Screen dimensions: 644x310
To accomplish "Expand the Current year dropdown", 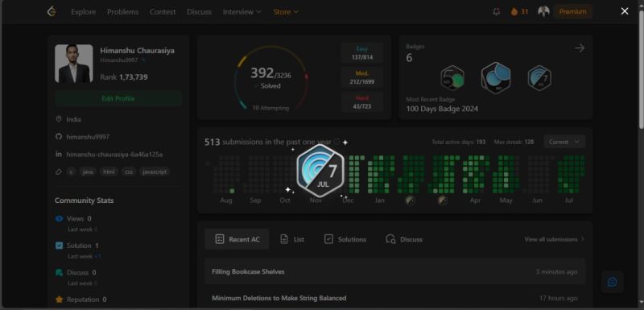I will pyautogui.click(x=564, y=142).
